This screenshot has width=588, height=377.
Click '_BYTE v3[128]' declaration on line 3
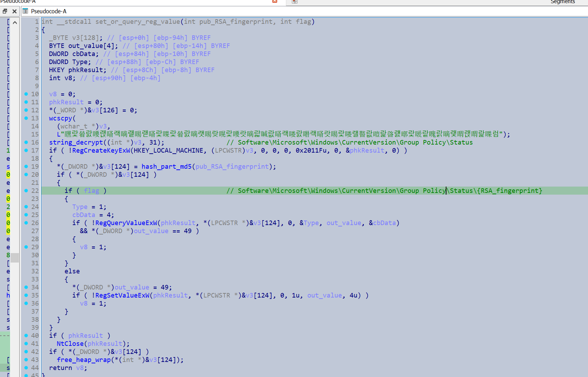coord(76,38)
